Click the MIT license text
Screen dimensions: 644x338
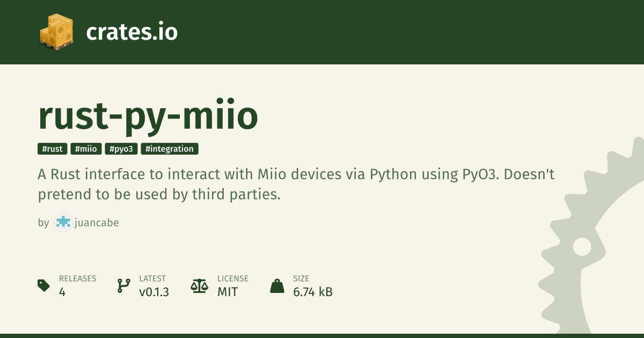pyautogui.click(x=228, y=292)
